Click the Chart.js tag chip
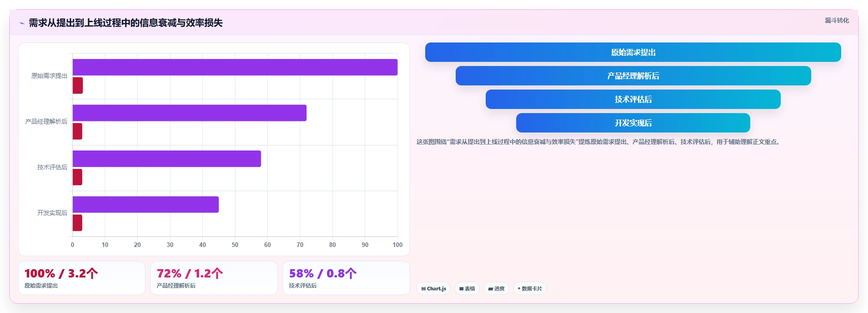The image size is (868, 313). [434, 289]
